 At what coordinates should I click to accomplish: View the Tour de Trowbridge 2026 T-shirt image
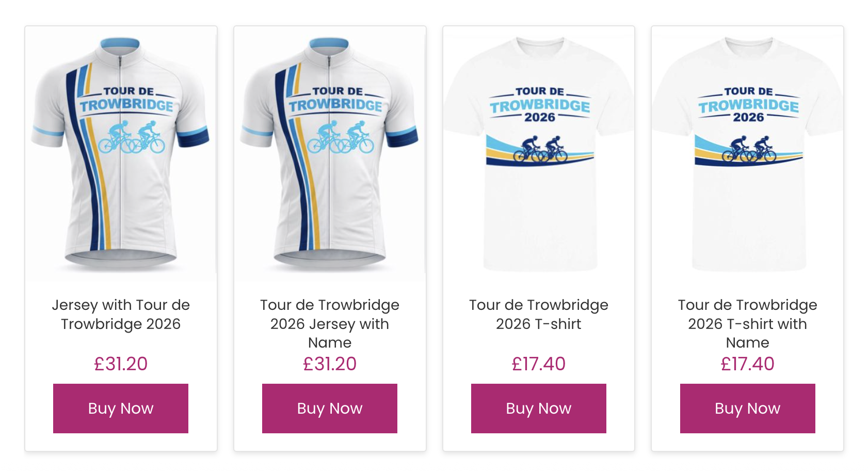(539, 154)
